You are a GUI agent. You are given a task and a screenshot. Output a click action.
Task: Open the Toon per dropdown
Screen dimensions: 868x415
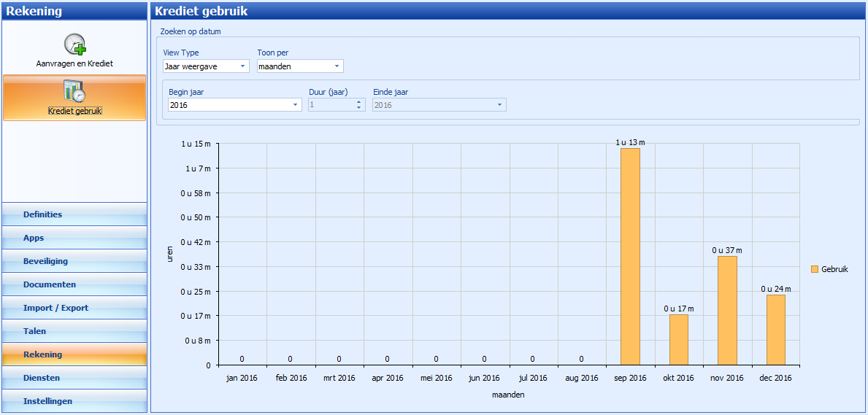coord(301,66)
